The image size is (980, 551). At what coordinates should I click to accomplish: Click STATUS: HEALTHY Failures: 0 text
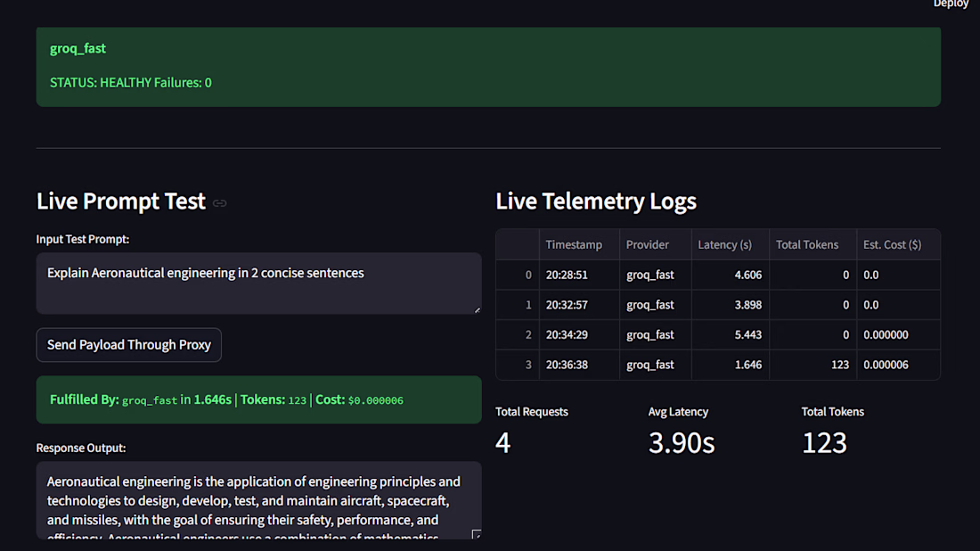pyautogui.click(x=131, y=83)
